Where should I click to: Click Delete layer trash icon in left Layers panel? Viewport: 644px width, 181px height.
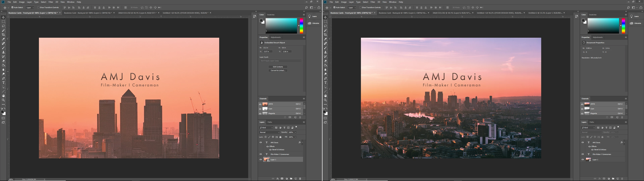click(300, 179)
